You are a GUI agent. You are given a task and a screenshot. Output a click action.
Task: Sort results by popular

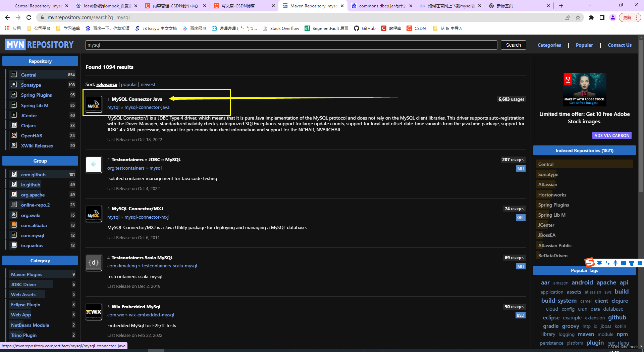point(129,84)
